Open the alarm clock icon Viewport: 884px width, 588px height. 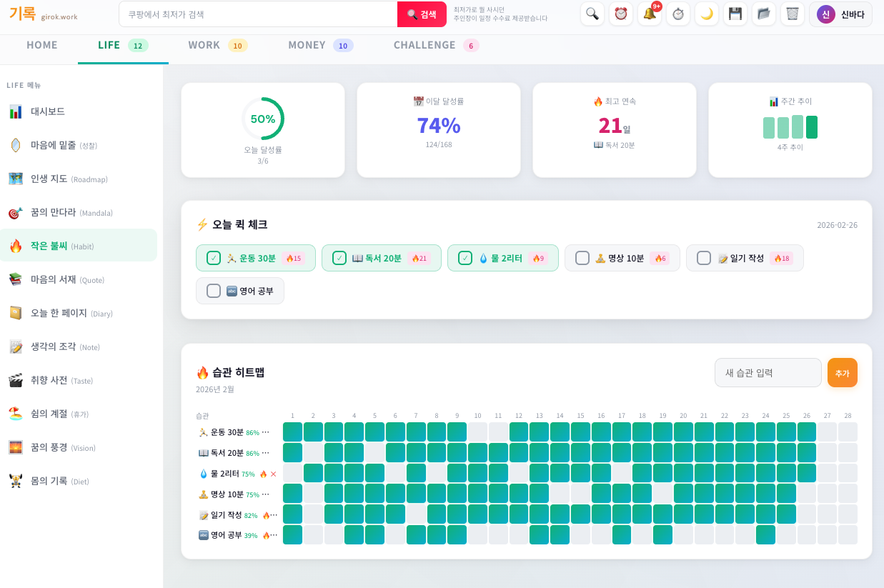point(621,14)
